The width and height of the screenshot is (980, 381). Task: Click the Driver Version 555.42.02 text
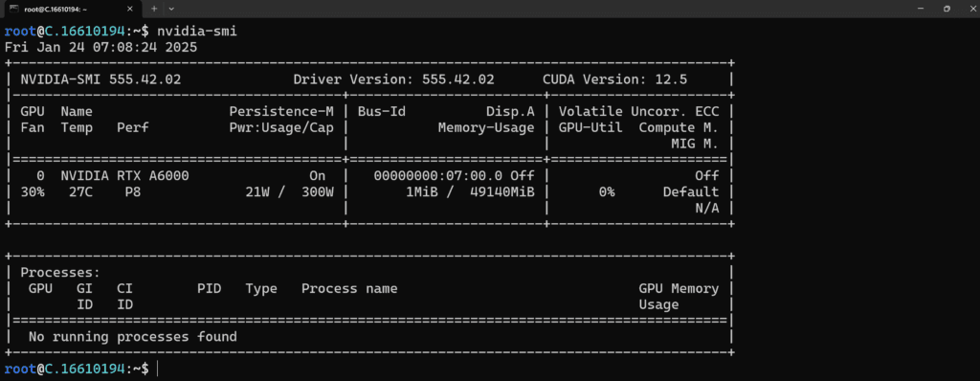click(393, 79)
